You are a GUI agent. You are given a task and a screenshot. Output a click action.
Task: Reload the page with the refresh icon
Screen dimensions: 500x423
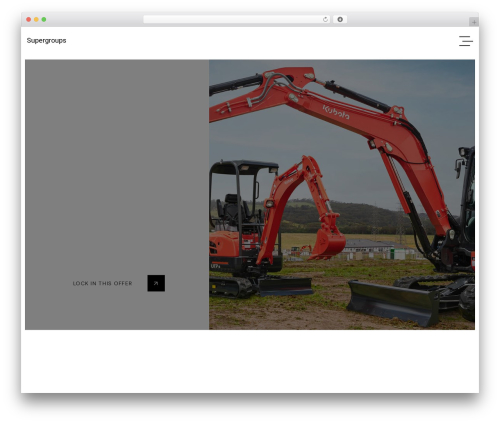(x=325, y=19)
